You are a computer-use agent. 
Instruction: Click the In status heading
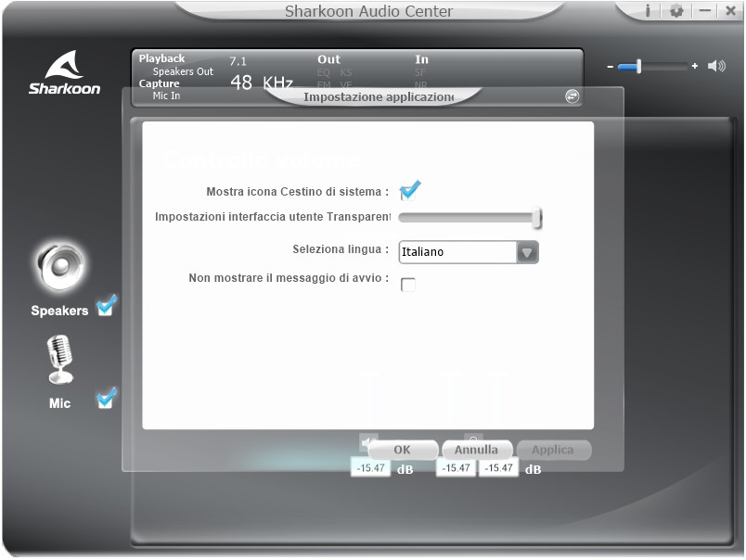[421, 59]
